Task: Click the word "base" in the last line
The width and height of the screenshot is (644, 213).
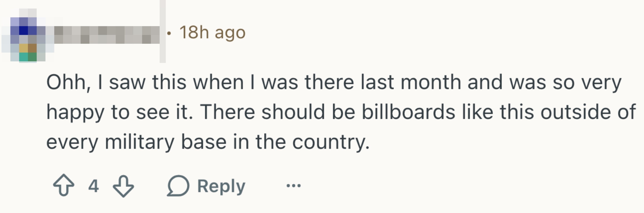Action: tap(204, 142)
